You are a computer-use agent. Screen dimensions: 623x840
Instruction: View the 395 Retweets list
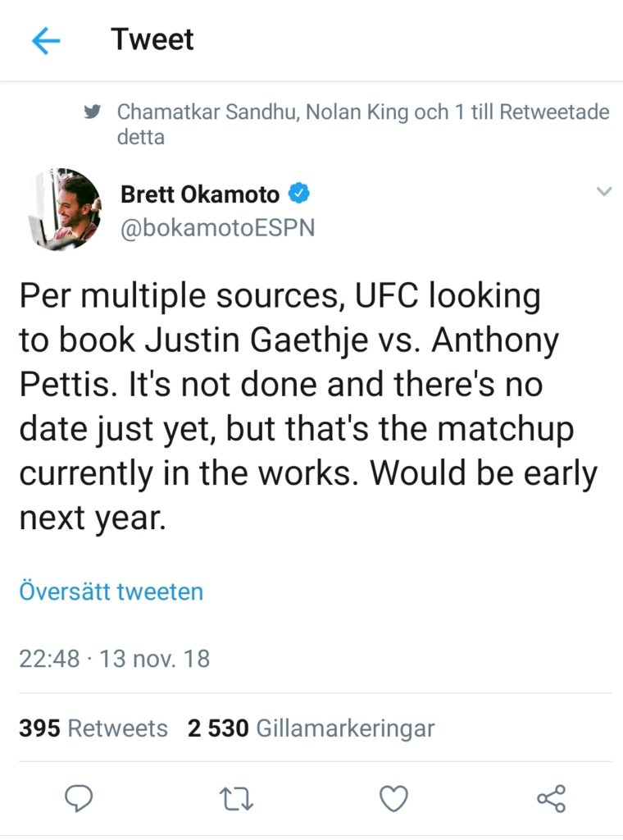pyautogui.click(x=93, y=728)
